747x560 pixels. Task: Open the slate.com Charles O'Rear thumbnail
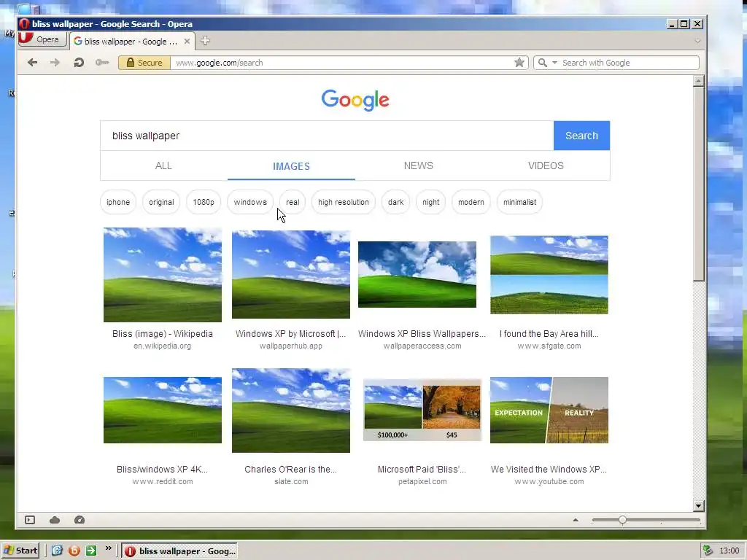[x=291, y=411]
